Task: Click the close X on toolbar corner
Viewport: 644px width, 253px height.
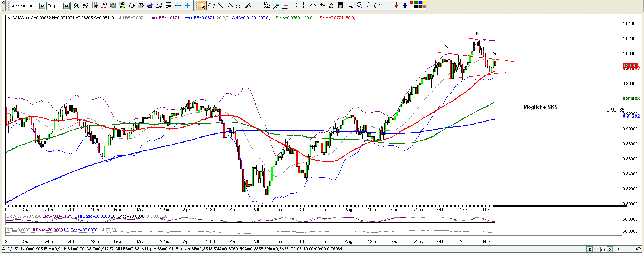Action: tap(3, 2)
